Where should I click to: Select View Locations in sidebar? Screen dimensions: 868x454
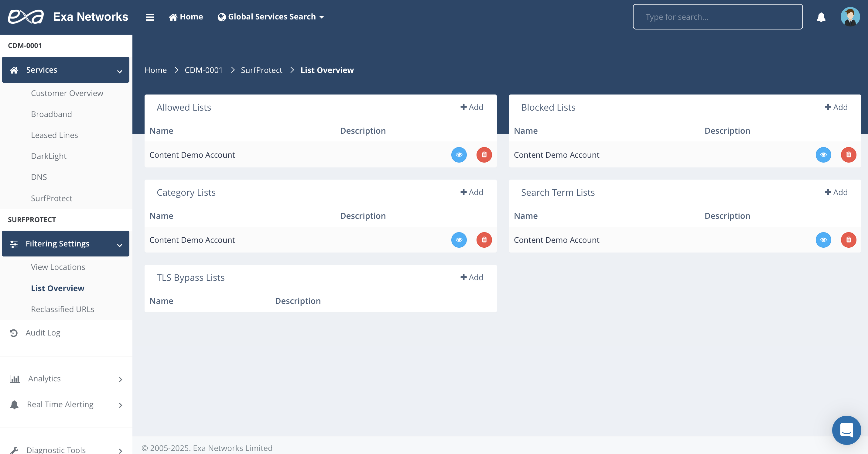(58, 267)
